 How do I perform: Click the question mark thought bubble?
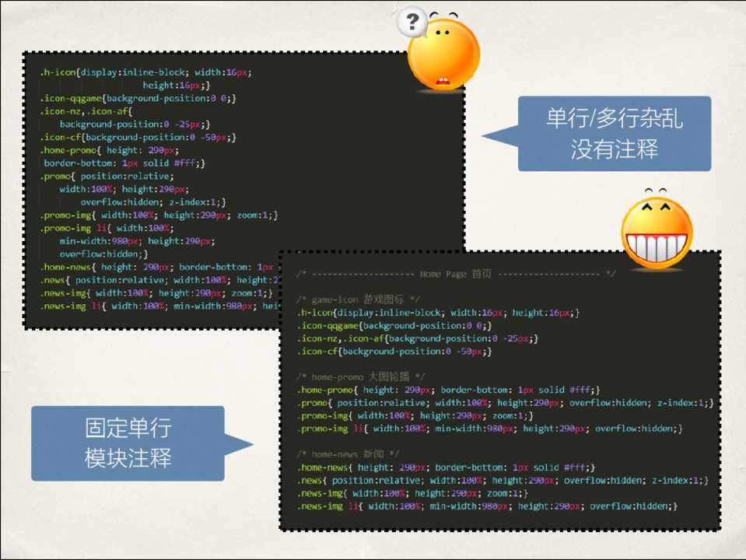(x=412, y=23)
